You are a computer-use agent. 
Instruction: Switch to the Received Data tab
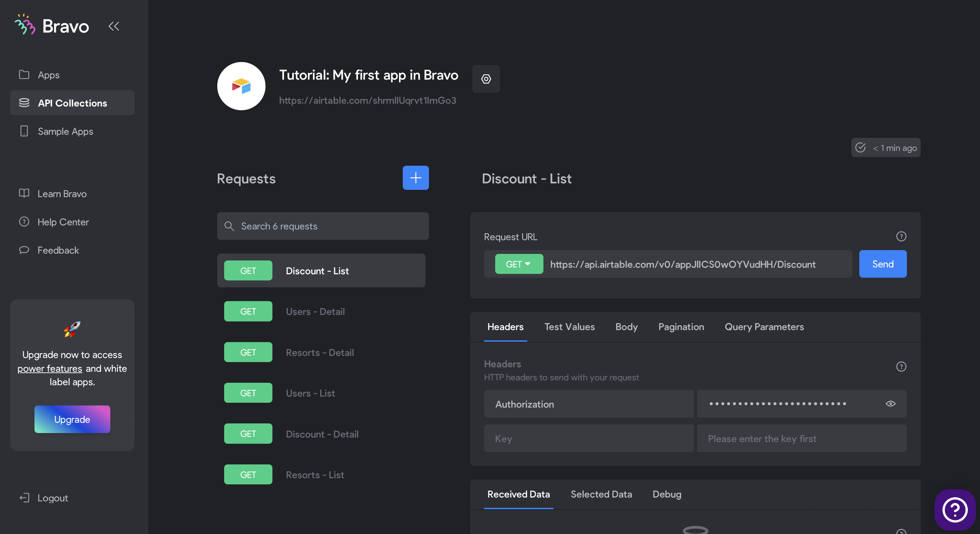(518, 494)
